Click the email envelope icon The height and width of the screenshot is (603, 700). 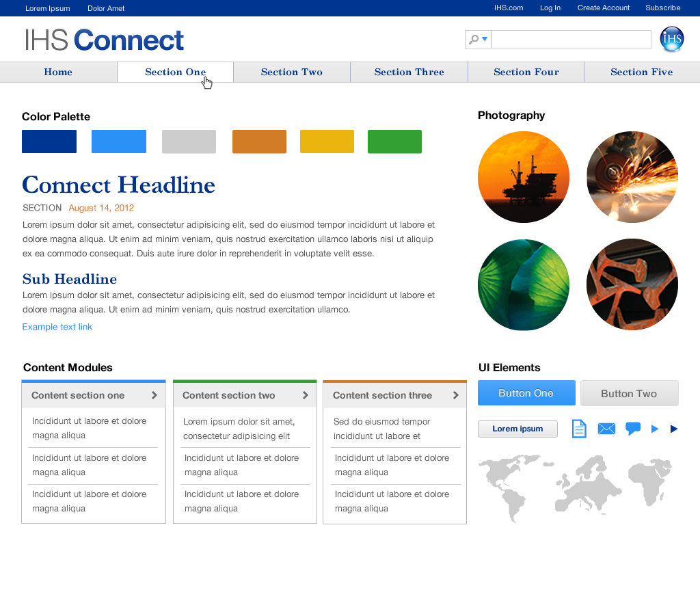click(x=606, y=429)
